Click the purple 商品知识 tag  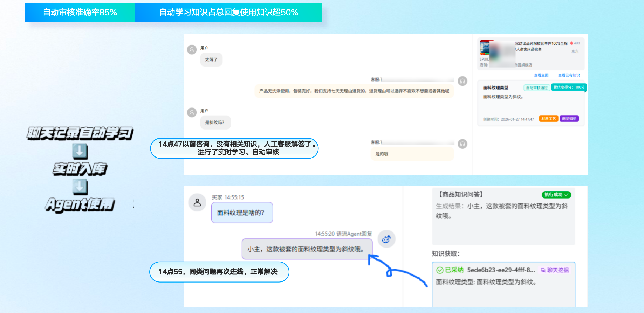[x=569, y=119]
